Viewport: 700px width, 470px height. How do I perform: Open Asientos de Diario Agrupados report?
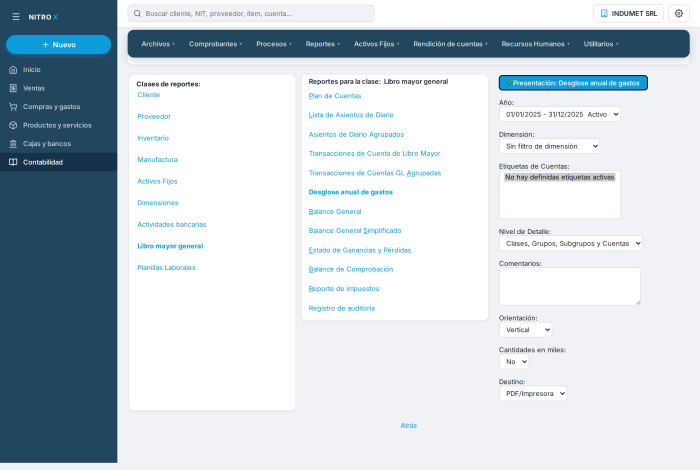pyautogui.click(x=356, y=134)
